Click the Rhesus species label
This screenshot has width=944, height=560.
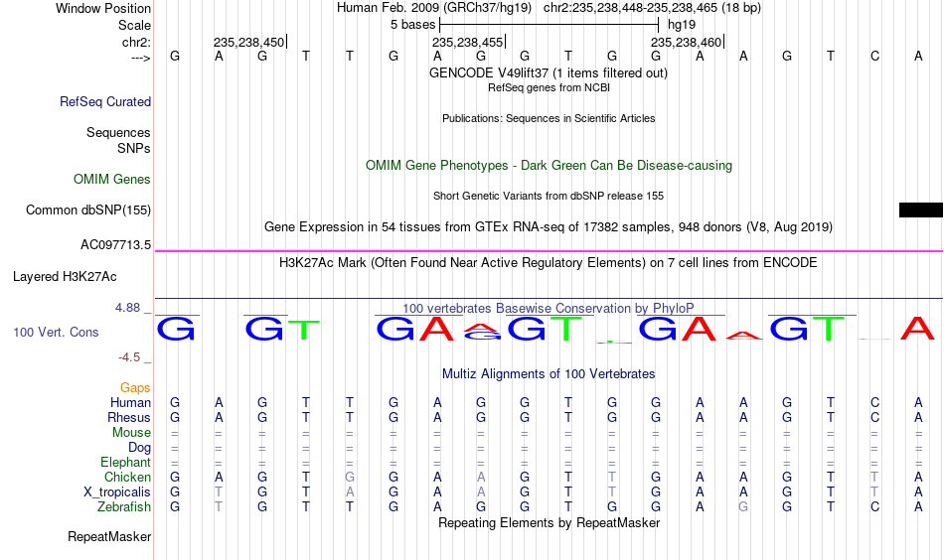pos(129,417)
